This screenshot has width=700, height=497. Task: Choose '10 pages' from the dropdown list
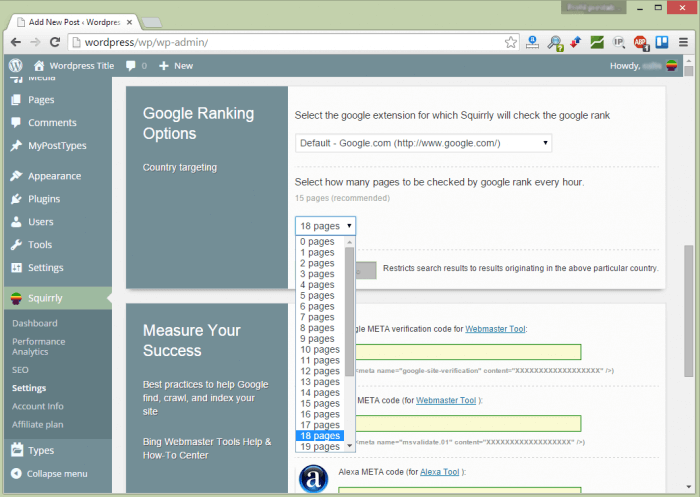pos(318,349)
